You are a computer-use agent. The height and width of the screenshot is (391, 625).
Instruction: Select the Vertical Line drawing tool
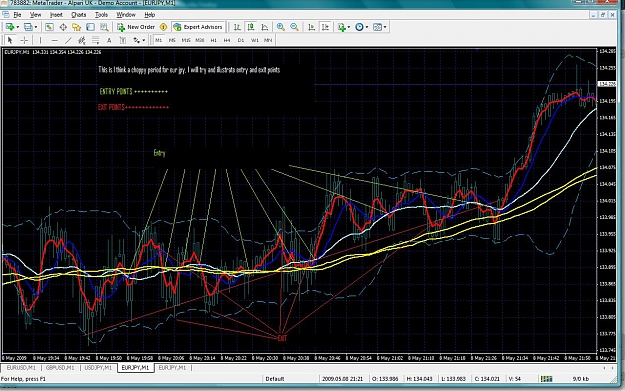click(40, 40)
